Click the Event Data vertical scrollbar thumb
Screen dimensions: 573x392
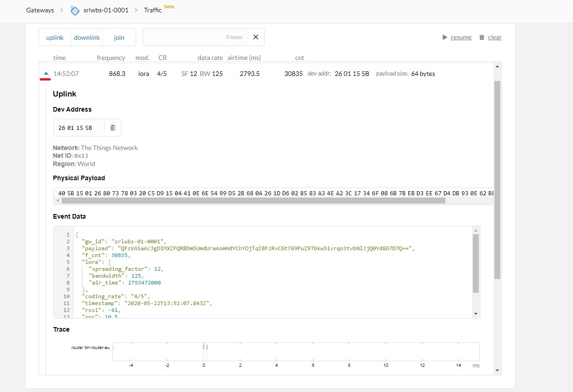[x=476, y=263]
